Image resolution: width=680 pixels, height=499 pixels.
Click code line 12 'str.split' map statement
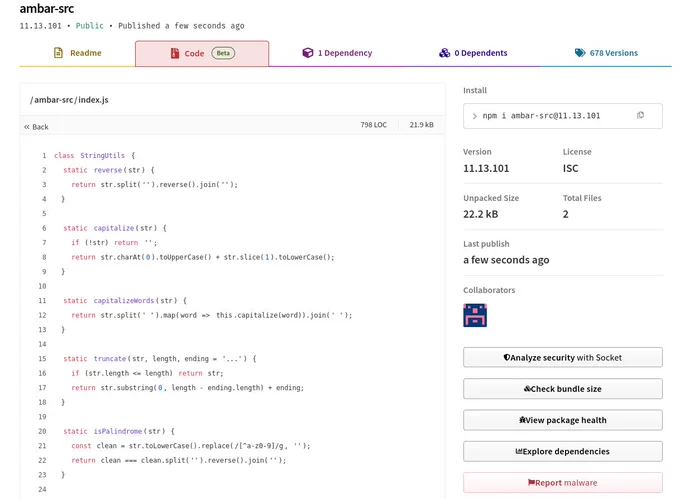212,315
